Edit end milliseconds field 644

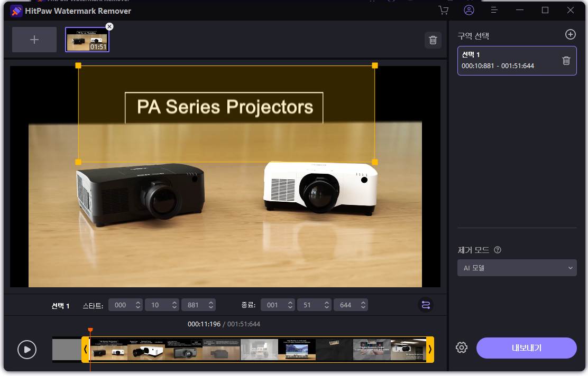346,305
